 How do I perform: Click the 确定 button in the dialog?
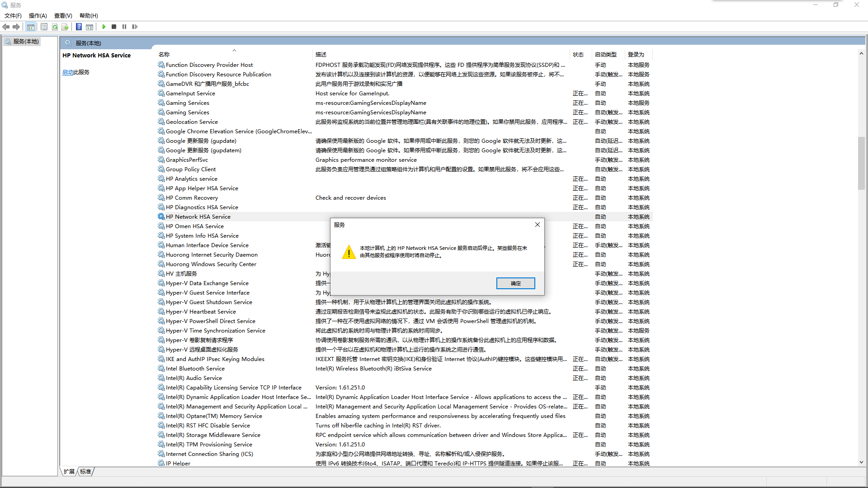(515, 283)
